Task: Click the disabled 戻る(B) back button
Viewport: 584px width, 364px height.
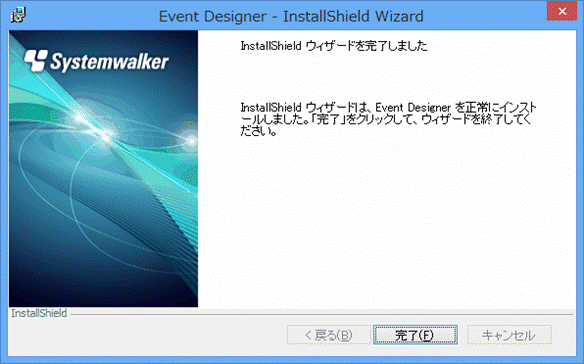Action: pyautogui.click(x=329, y=335)
